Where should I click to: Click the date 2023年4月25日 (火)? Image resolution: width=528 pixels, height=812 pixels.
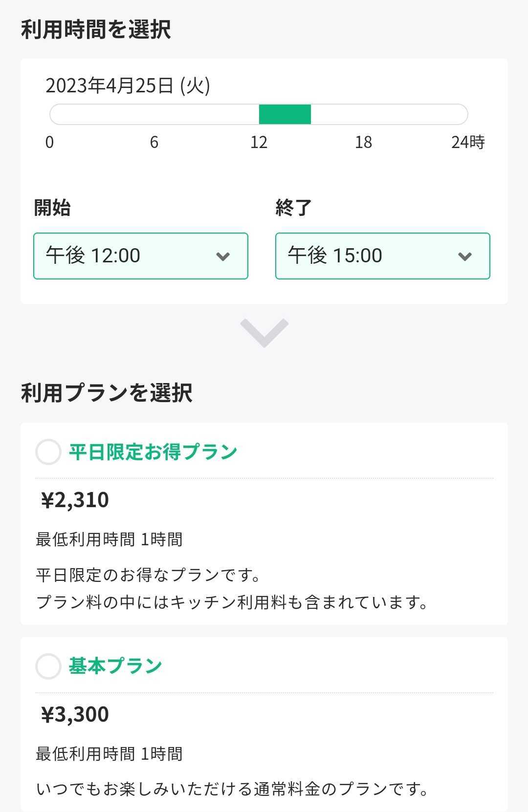click(128, 85)
